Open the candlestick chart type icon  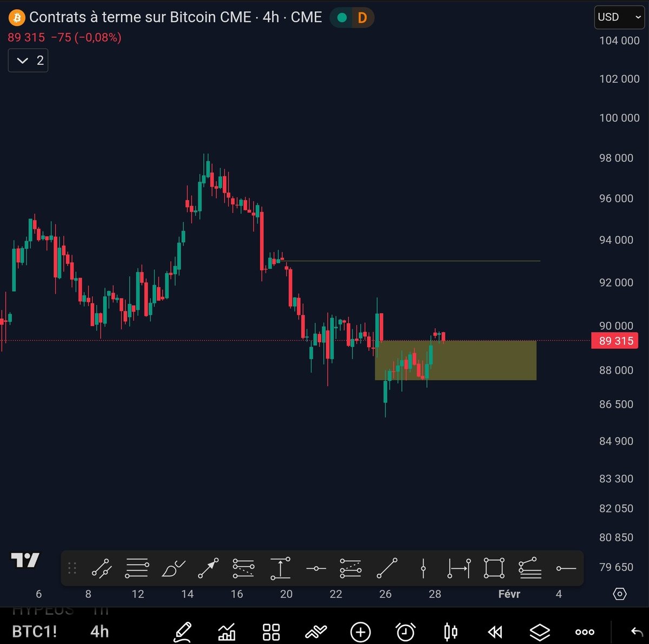click(x=450, y=632)
